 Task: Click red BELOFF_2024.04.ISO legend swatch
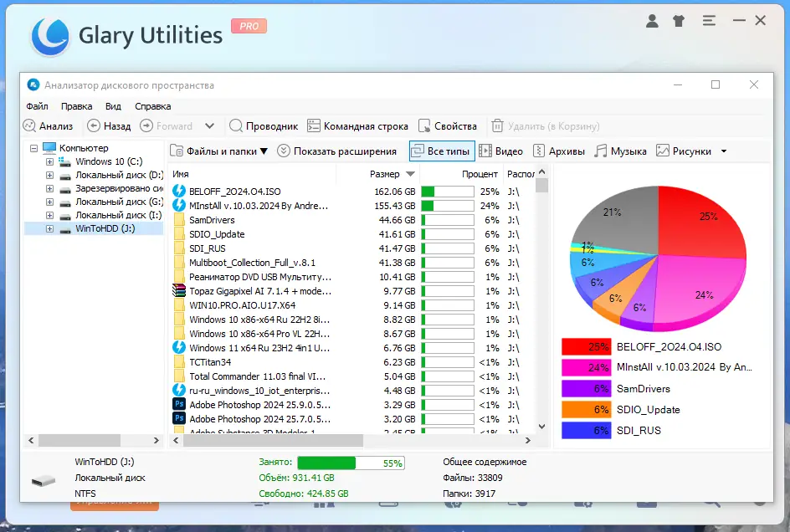point(587,346)
